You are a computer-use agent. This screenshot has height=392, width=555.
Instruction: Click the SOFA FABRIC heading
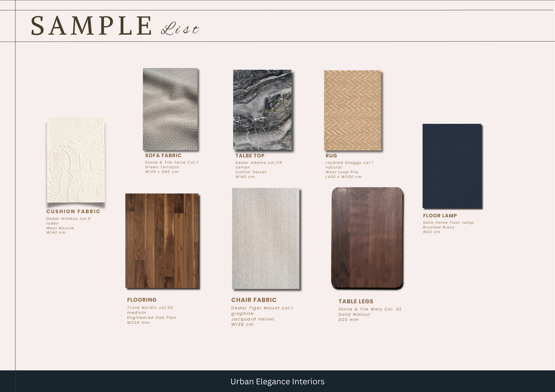tap(163, 156)
